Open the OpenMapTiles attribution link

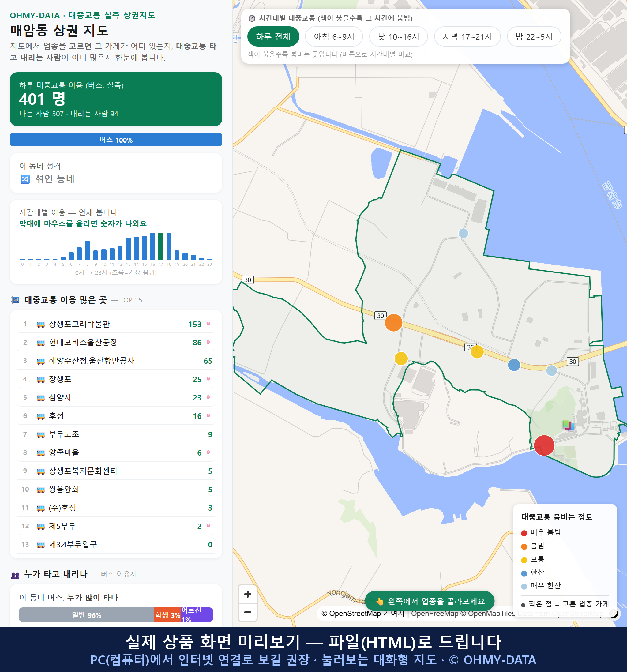pos(488,614)
